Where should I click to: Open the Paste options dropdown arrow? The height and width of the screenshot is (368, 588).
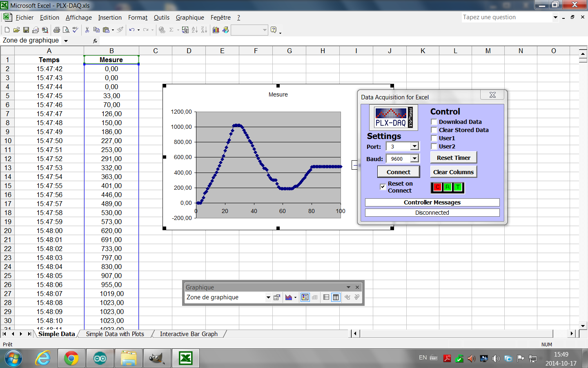(113, 30)
